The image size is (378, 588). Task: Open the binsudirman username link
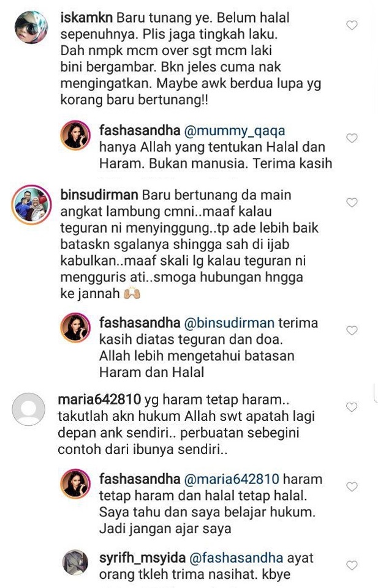tap(99, 195)
